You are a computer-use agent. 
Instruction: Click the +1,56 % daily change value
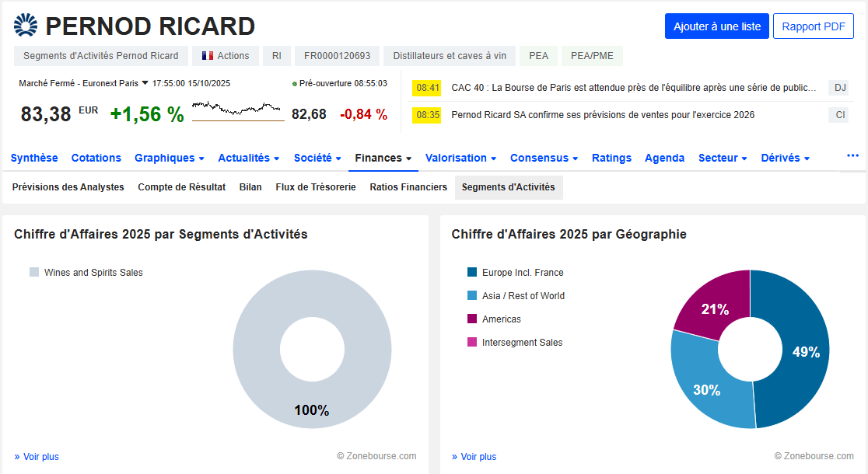[x=147, y=114]
